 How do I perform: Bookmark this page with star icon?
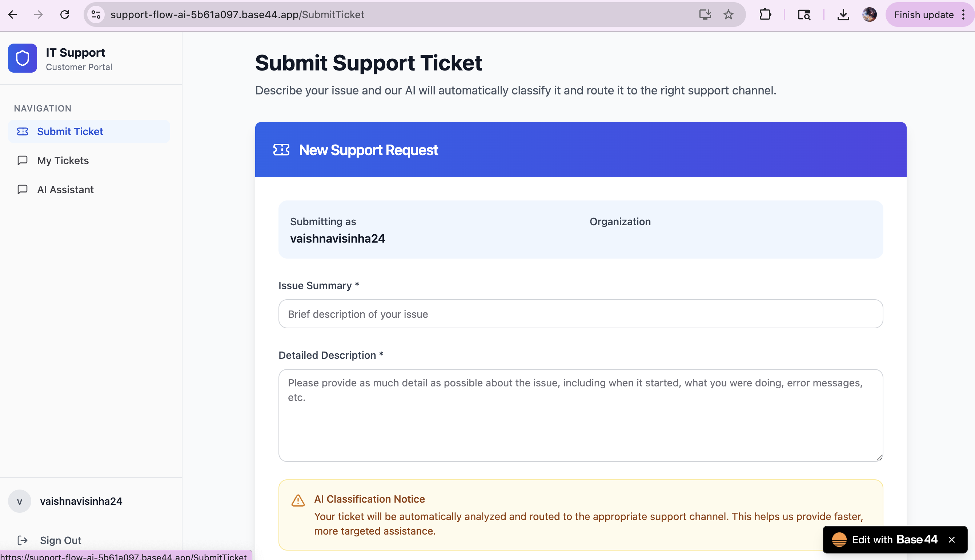point(728,15)
